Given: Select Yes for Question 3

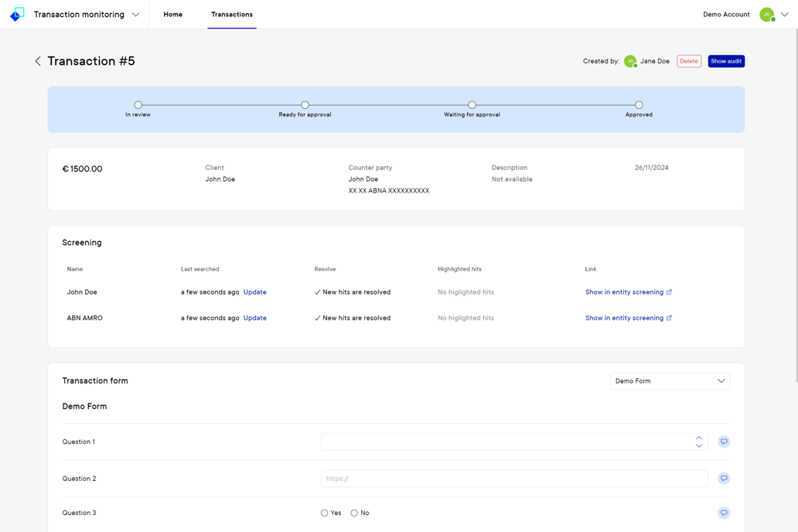Looking at the screenshot, I should click(x=324, y=513).
